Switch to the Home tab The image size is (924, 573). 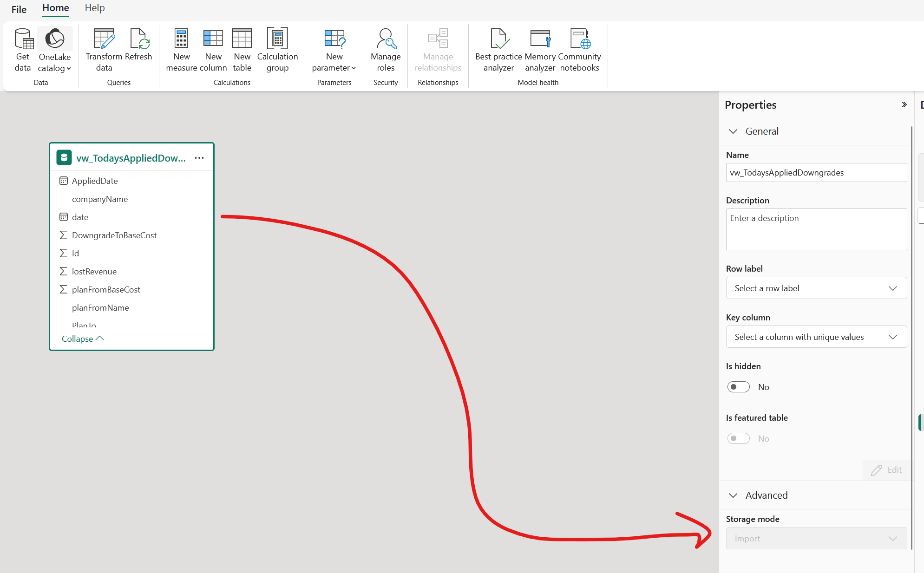pos(56,8)
